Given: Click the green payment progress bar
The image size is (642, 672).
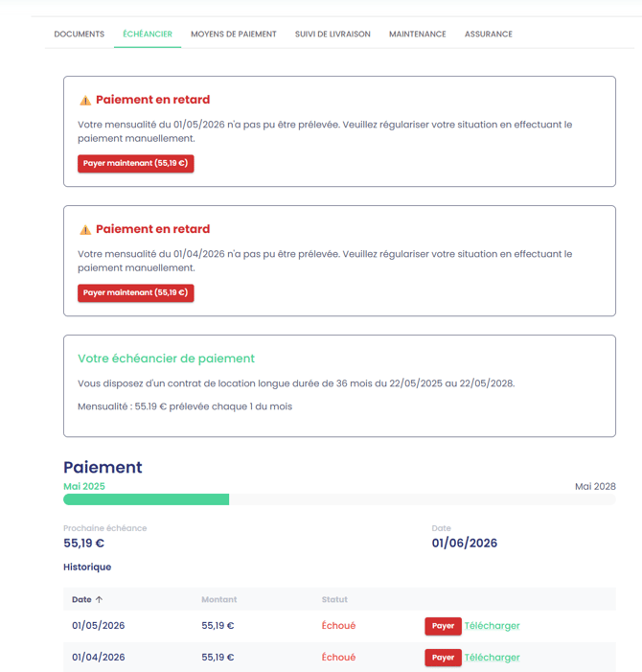Looking at the screenshot, I should click(x=146, y=499).
